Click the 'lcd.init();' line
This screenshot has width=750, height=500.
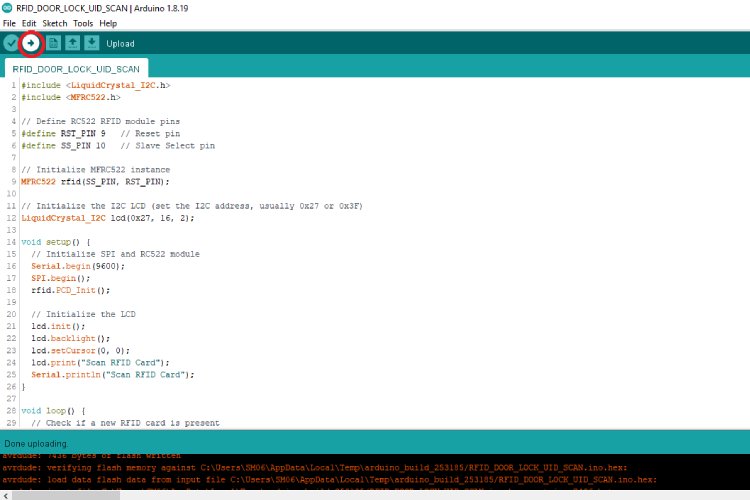pos(58,326)
